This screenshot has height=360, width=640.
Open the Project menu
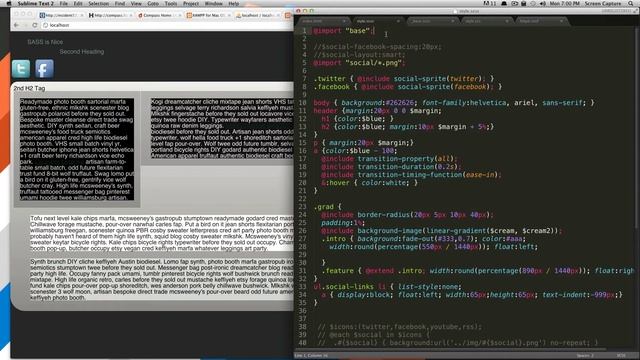click(191, 3)
